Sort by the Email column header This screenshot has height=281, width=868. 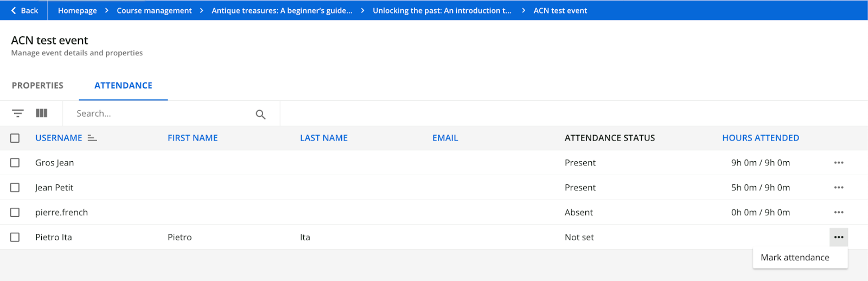coord(445,138)
